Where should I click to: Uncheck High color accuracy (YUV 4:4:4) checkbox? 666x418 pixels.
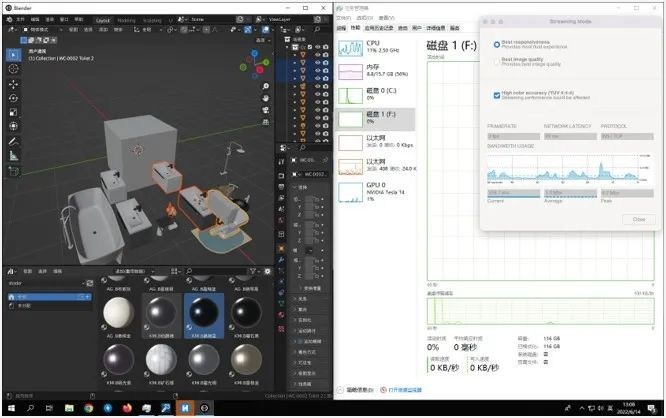[496, 94]
